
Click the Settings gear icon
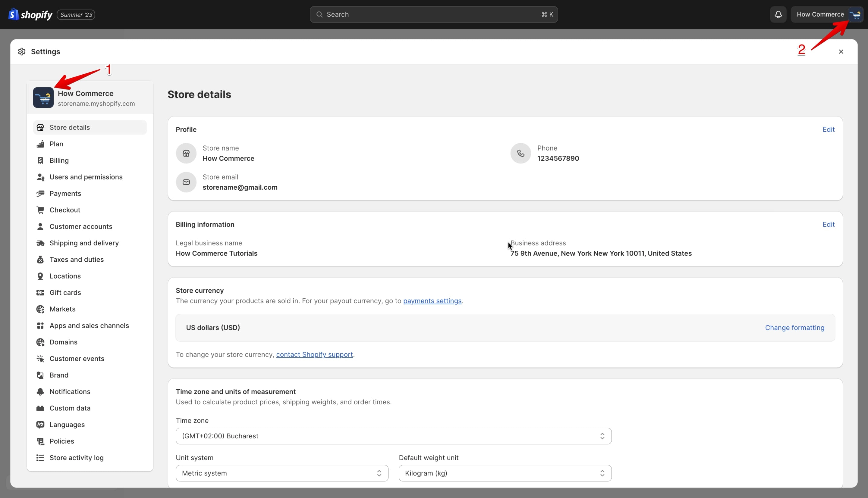click(x=22, y=51)
